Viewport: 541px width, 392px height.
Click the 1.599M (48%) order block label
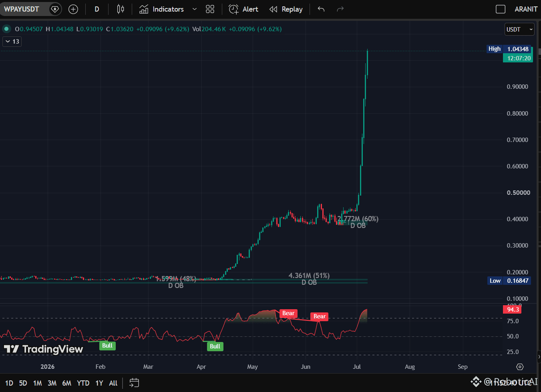(x=176, y=278)
